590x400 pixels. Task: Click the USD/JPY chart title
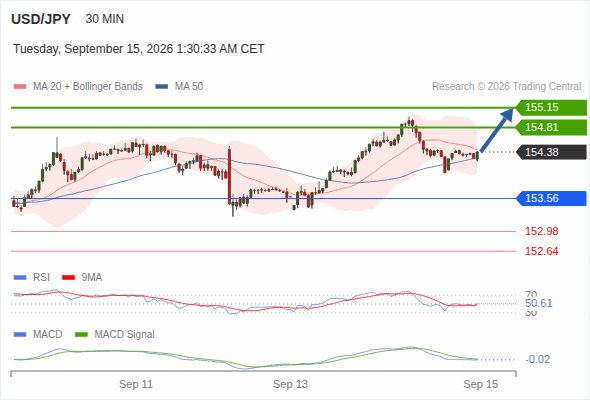click(x=41, y=19)
